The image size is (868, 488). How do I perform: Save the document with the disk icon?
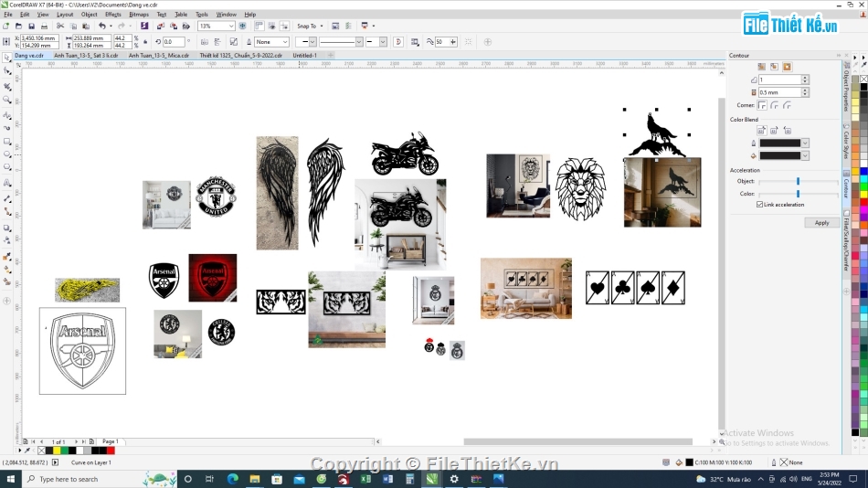tap(32, 26)
